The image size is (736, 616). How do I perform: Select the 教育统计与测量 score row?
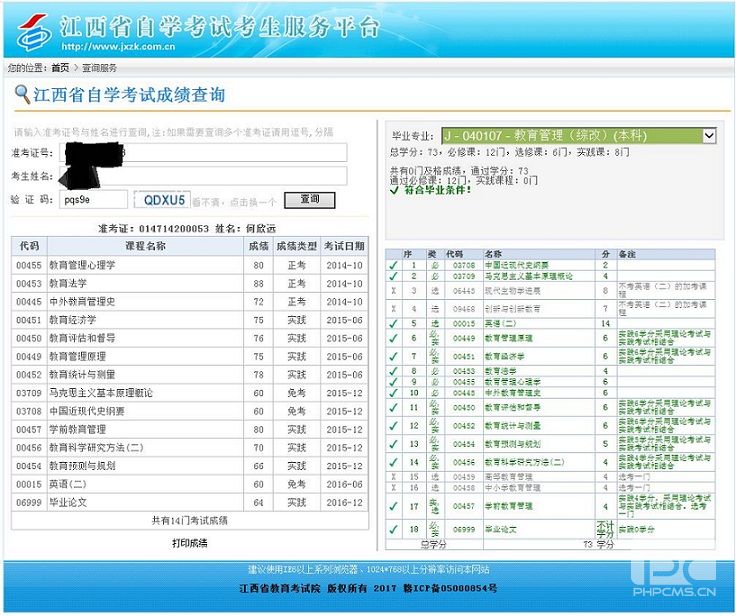tap(190, 375)
